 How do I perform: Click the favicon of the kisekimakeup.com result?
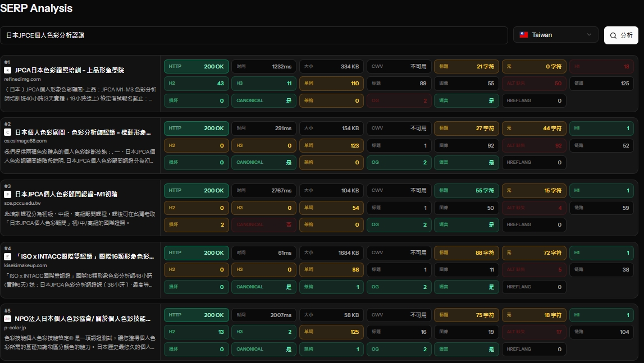point(7,256)
